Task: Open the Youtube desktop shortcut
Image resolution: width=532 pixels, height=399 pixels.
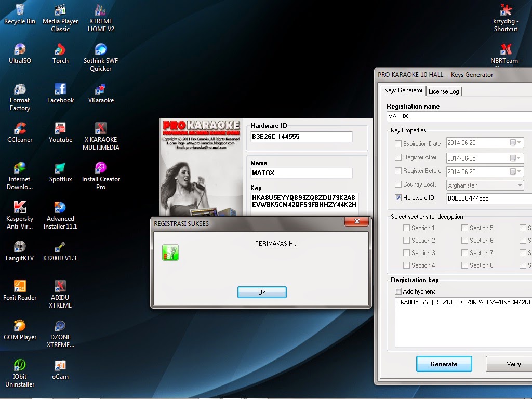Action: [x=60, y=132]
